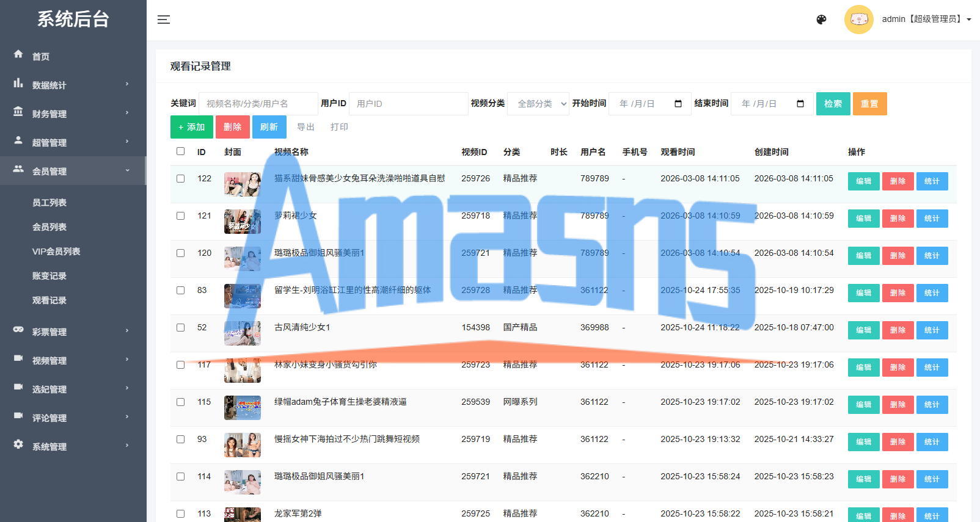This screenshot has height=522, width=980.
Task: Open the admin 超级管理员 user dropdown
Action: [926, 20]
